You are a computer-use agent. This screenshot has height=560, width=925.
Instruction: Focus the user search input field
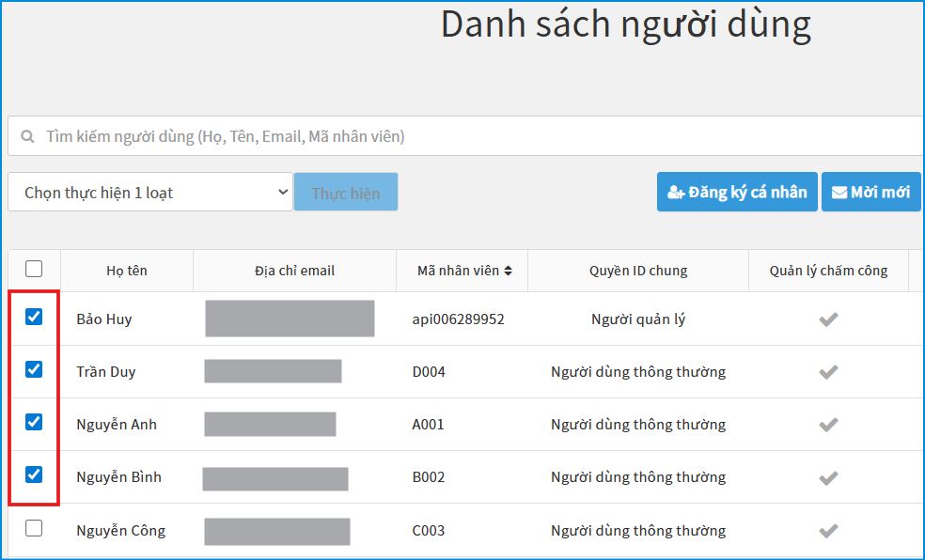point(470,137)
